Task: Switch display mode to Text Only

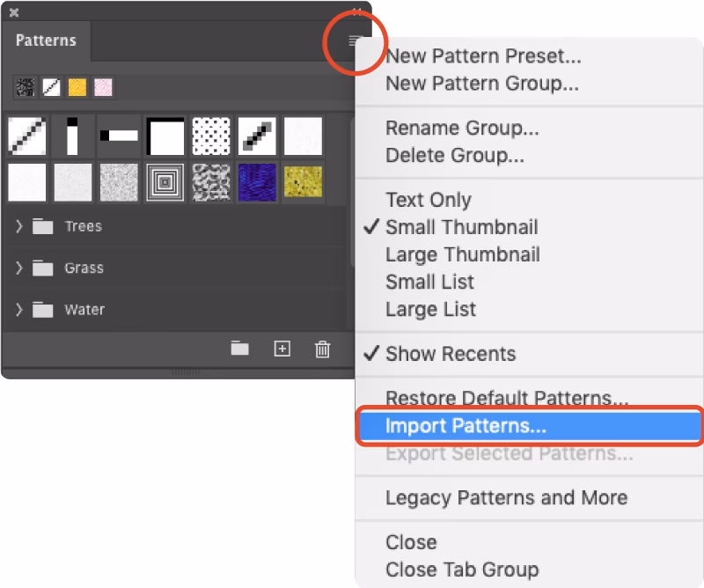Action: click(428, 200)
